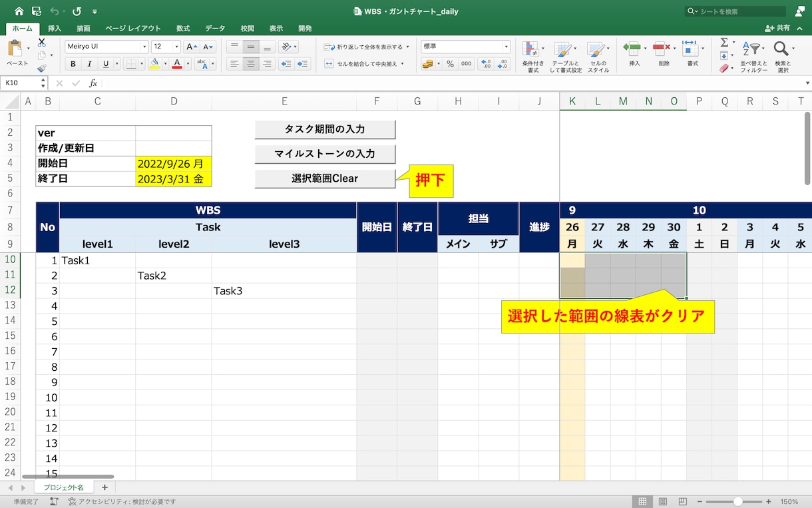
Task: Select the プロジェクト名 sheet tab
Action: 64,488
